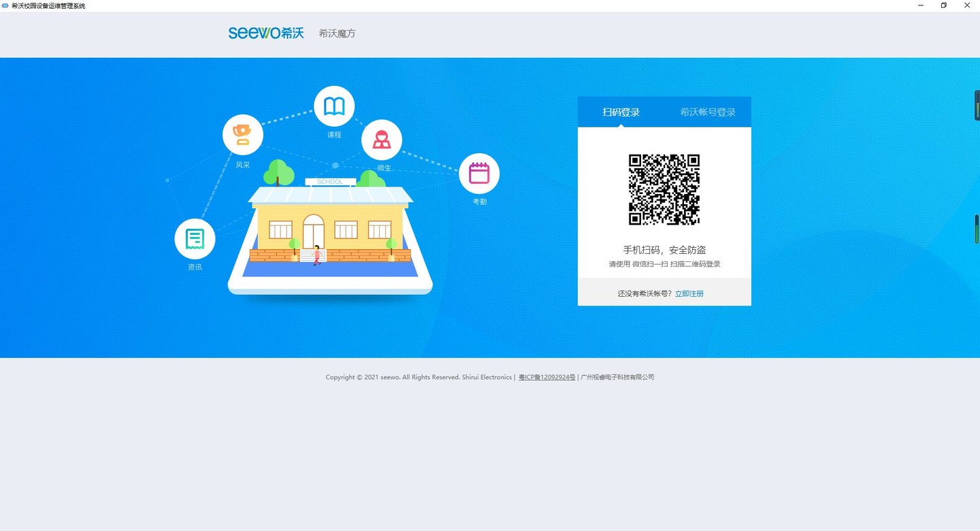This screenshot has width=980, height=531.
Task: Click the app icon in title bar
Action: point(5,5)
